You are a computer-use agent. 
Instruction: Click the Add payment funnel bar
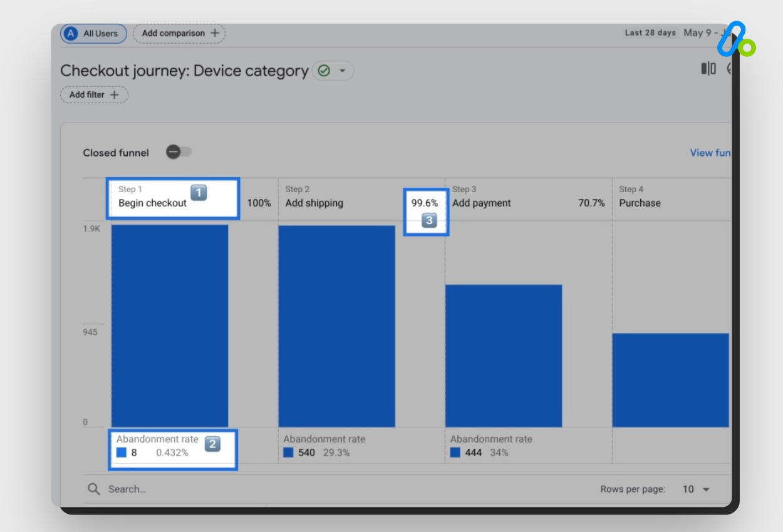[504, 356]
